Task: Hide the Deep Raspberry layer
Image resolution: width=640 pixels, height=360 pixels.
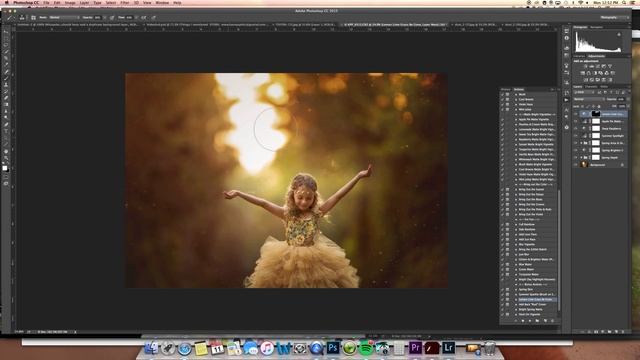Action: (576, 128)
